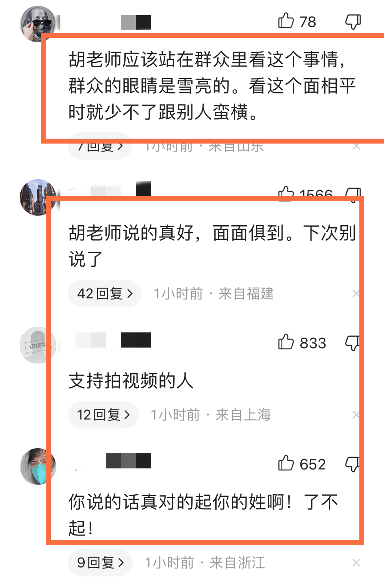
Task: Dismiss the comment from 浙江
Action: point(356,563)
